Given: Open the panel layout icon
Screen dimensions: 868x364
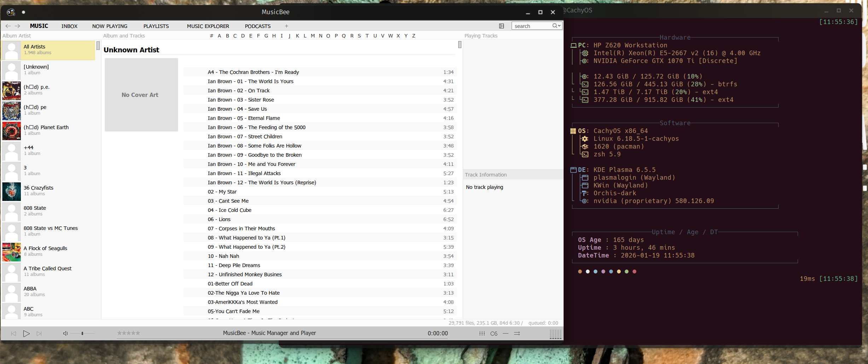Looking at the screenshot, I should point(501,26).
